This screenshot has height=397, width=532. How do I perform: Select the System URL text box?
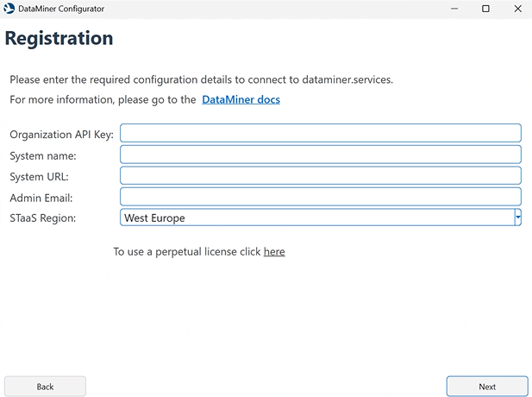(321, 175)
